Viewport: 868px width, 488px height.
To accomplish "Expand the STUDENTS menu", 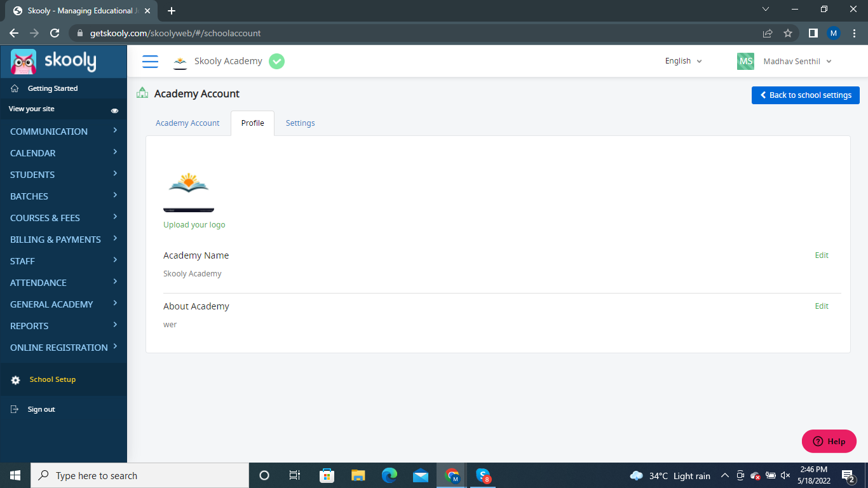I will click(64, 175).
